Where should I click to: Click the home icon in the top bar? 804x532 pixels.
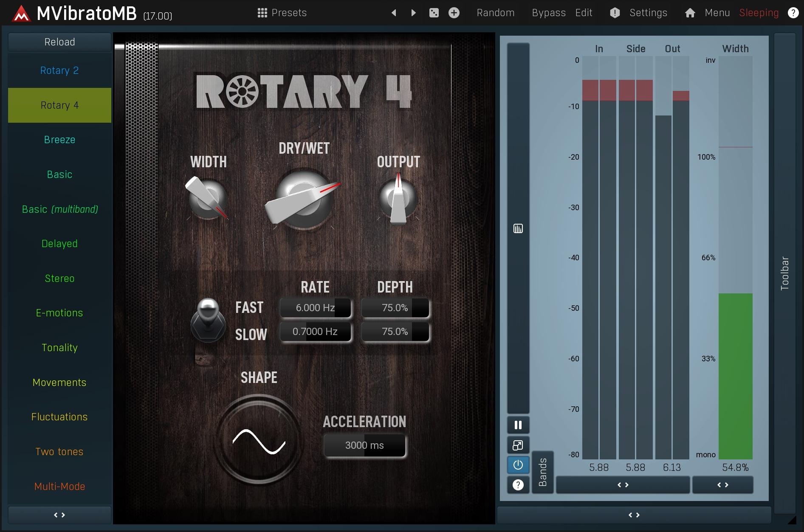pos(690,13)
